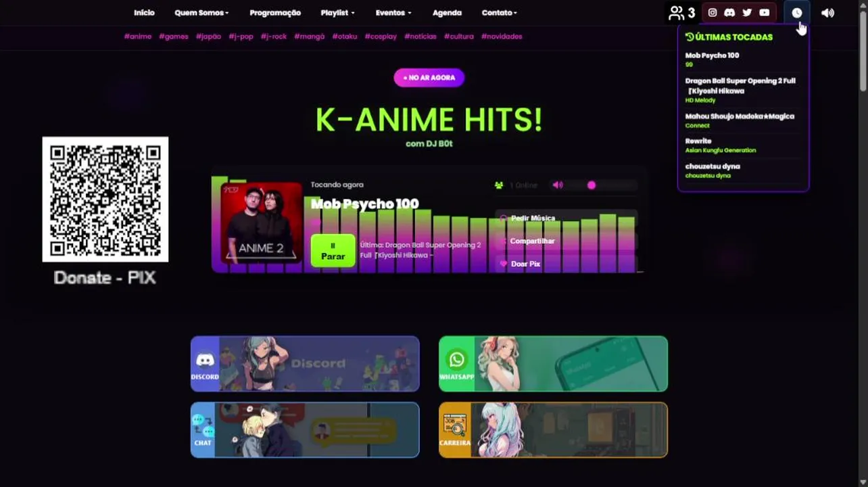Click the Chat bubbles icon on card

tap(203, 425)
